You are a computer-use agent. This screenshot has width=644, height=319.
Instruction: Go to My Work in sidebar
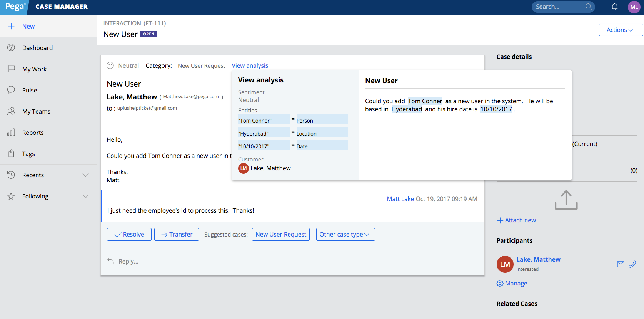(34, 69)
